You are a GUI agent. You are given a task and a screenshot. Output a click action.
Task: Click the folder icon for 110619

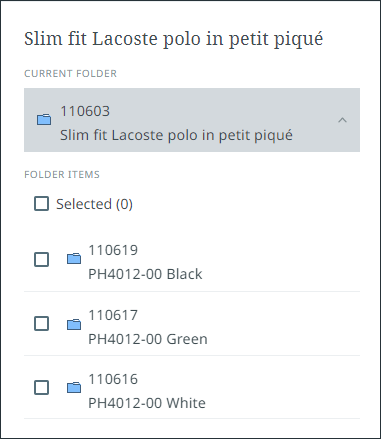point(74,258)
